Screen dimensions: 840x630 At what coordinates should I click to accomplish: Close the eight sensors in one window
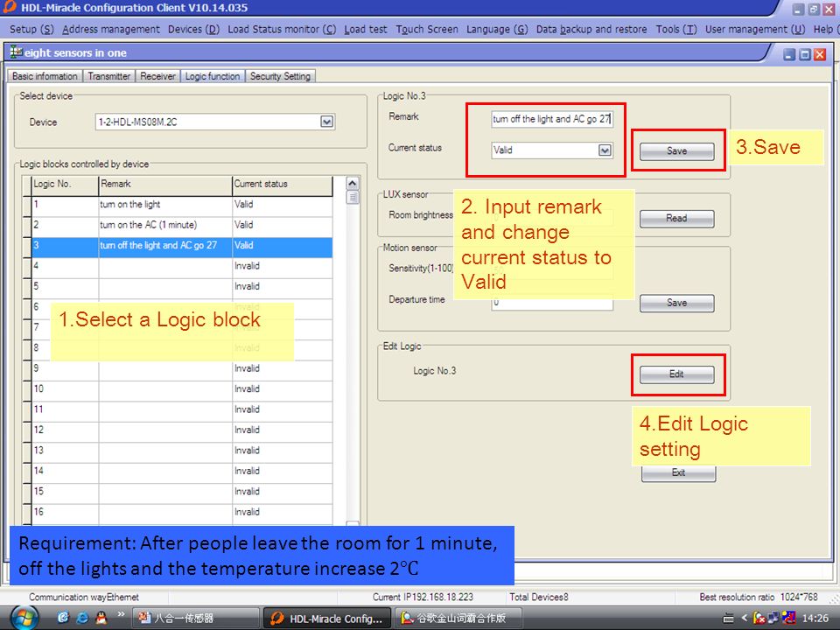820,54
